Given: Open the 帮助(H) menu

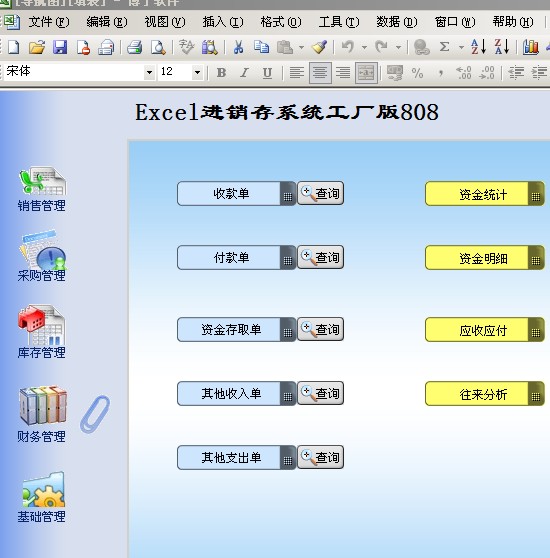Looking at the screenshot, I should (513, 22).
